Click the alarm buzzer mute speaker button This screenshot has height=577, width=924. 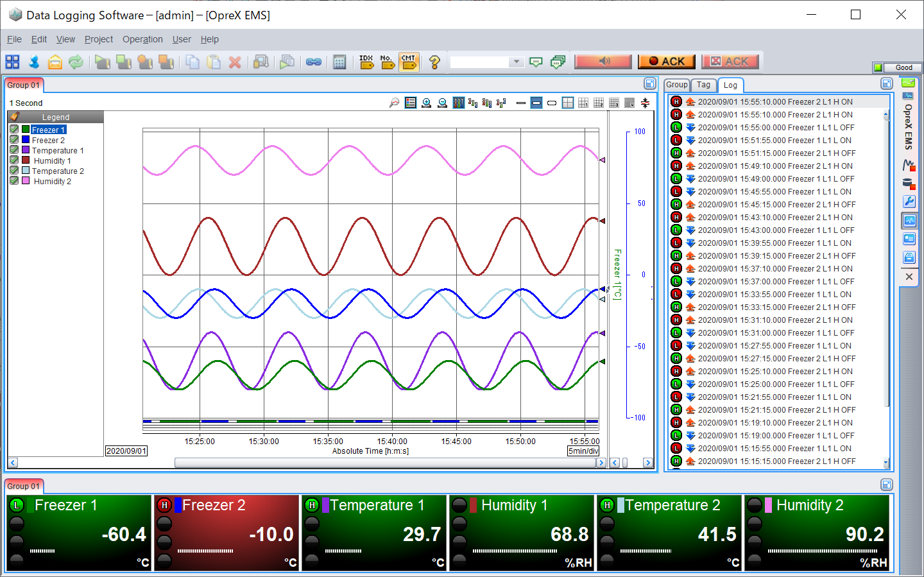[x=603, y=61]
